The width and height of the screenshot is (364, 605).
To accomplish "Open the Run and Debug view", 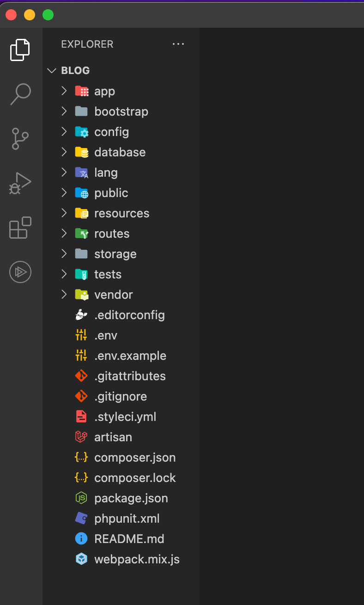I will click(20, 183).
